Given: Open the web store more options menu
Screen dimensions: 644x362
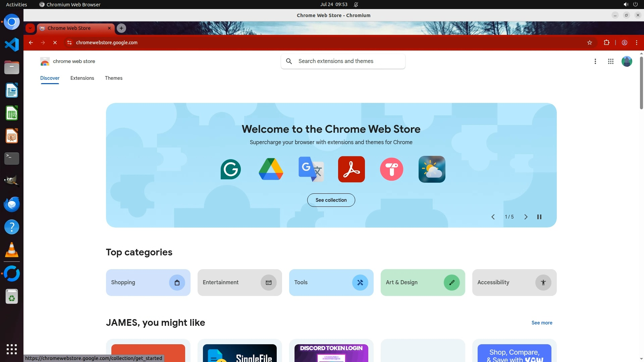Looking at the screenshot, I should tap(595, 61).
